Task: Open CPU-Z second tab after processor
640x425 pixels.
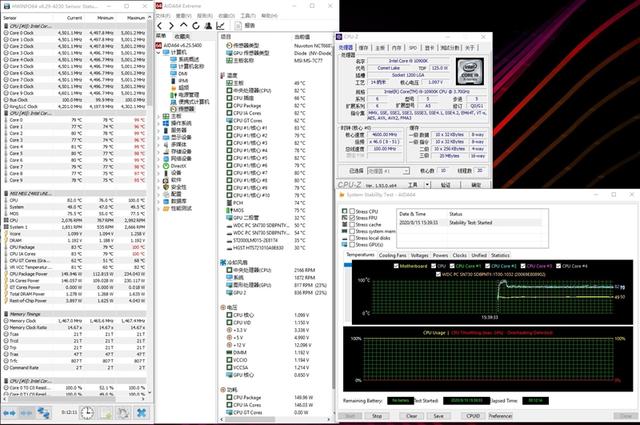Action: tap(363, 48)
